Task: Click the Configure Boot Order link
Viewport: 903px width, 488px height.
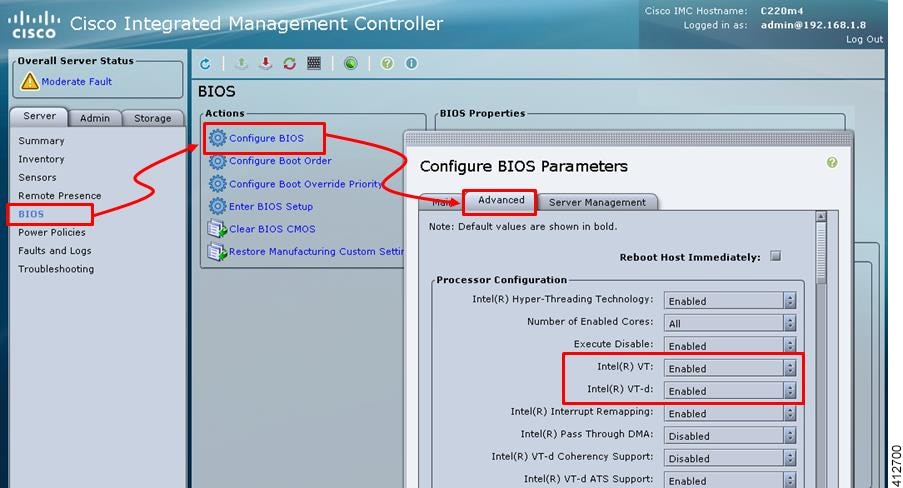Action: click(280, 161)
